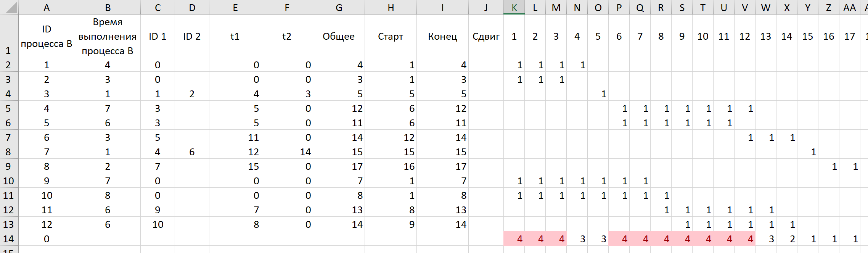Image resolution: width=868 pixels, height=253 pixels.
Task: Select the 'Общее' header cell
Action: click(x=339, y=36)
